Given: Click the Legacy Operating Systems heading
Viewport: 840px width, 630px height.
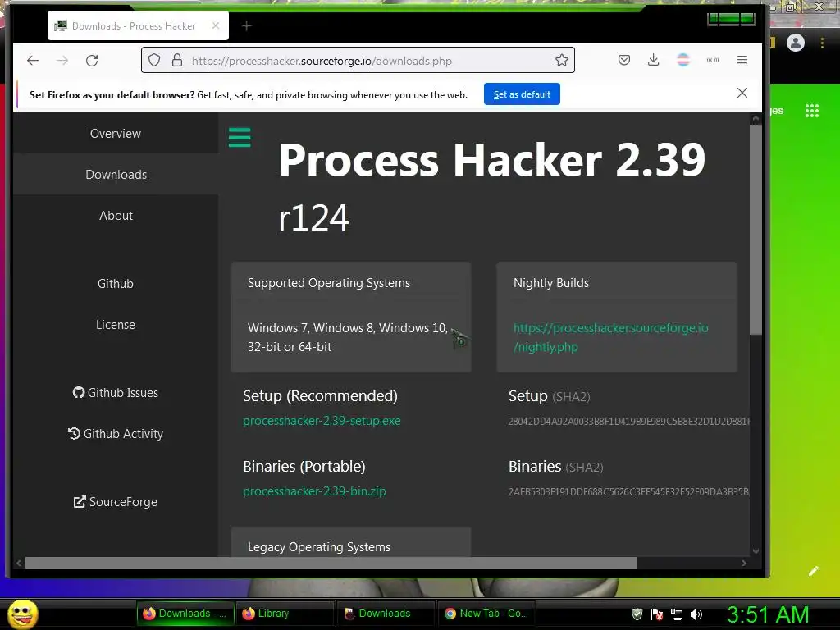Looking at the screenshot, I should coord(319,547).
